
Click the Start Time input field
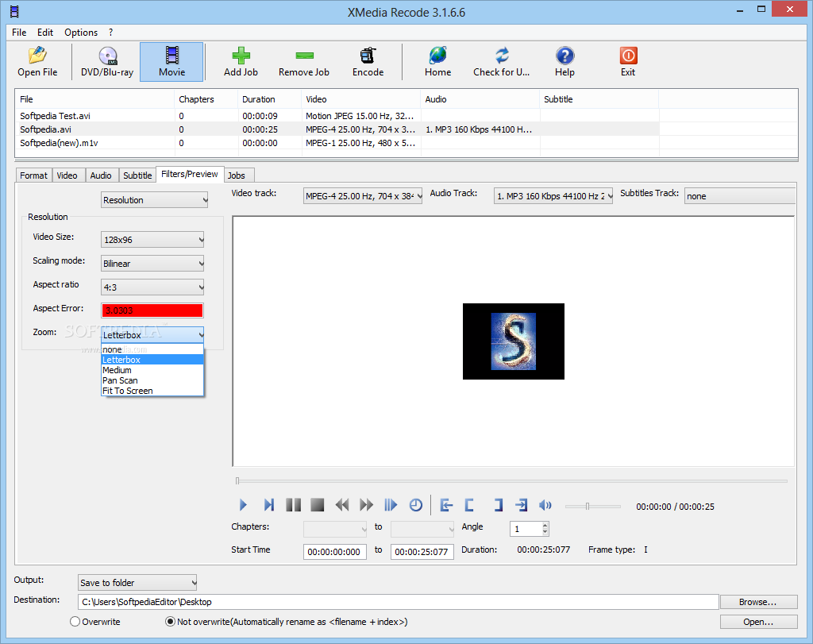click(334, 552)
